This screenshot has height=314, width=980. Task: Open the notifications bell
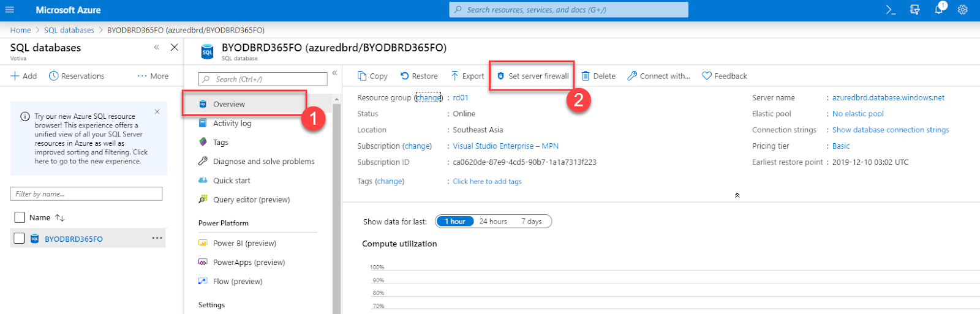point(939,9)
